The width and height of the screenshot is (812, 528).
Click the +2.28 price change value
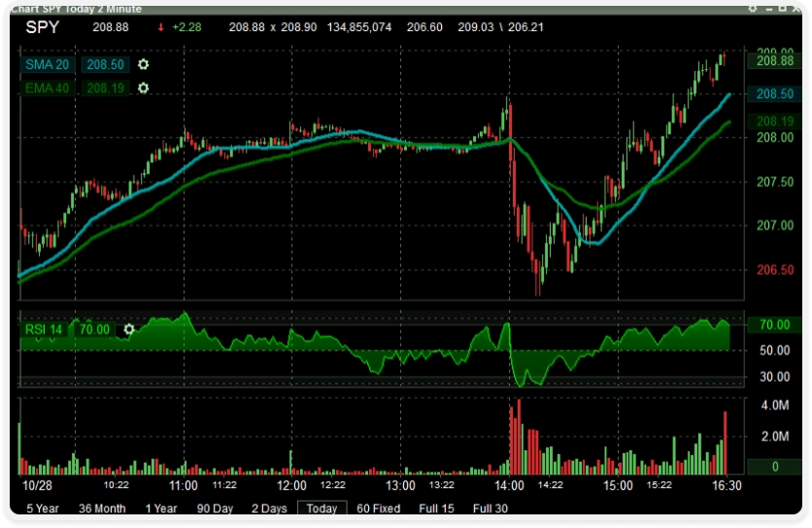pyautogui.click(x=186, y=27)
